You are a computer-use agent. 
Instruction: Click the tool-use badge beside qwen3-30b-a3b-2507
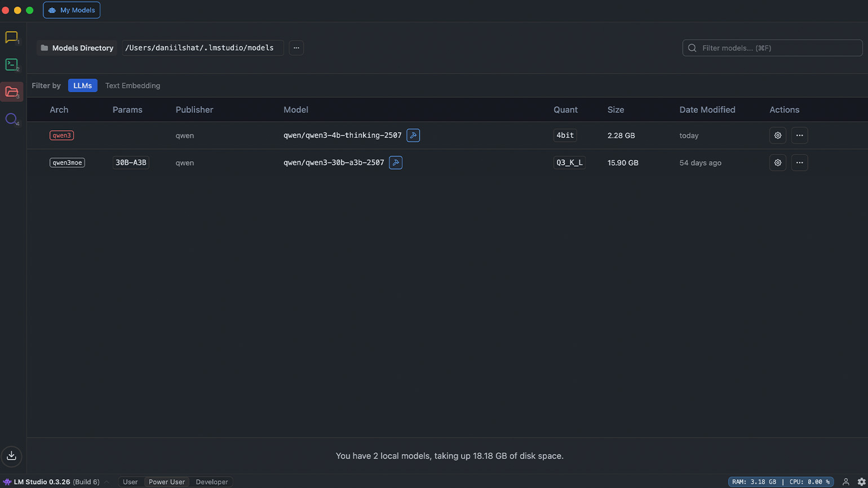tap(396, 163)
